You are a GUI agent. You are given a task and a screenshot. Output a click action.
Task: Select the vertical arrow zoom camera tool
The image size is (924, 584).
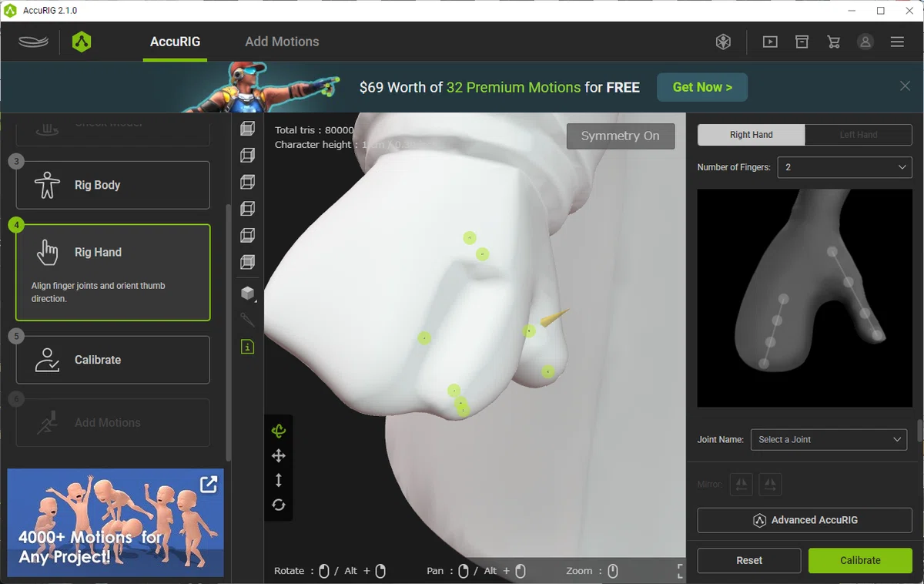point(279,480)
